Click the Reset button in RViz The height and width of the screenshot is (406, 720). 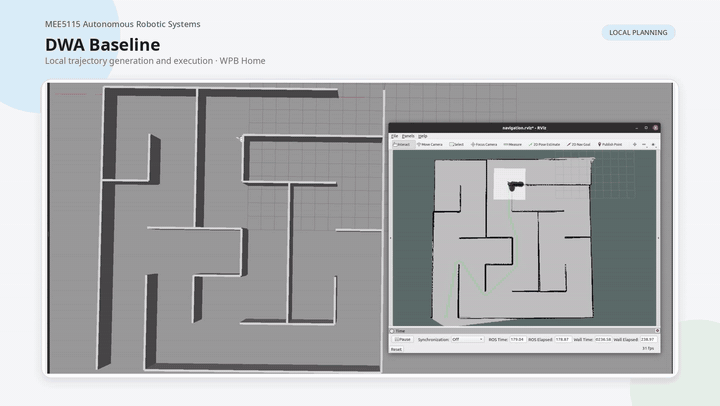click(396, 350)
